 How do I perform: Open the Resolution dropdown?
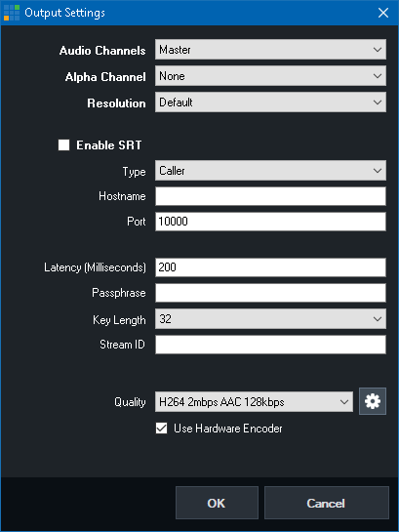click(270, 102)
